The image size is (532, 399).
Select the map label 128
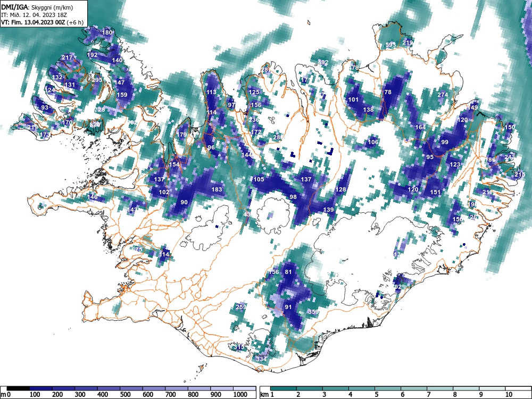(x=340, y=189)
